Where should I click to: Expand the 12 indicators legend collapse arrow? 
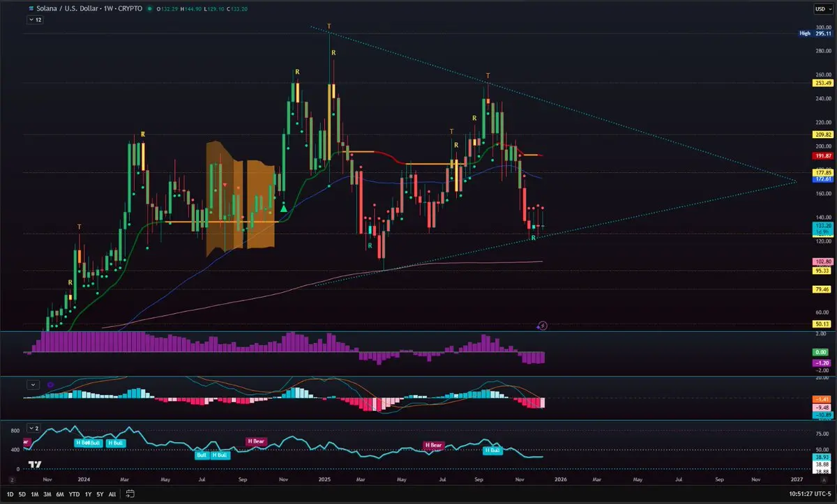(35, 20)
